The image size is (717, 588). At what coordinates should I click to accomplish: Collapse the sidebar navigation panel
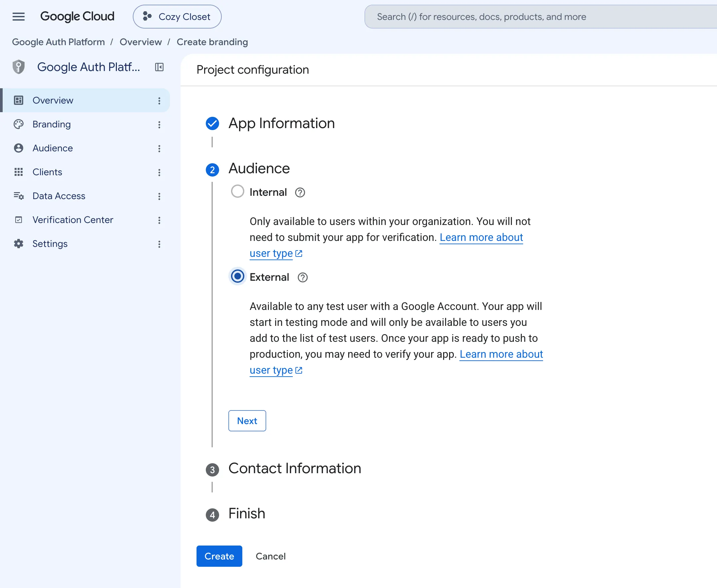tap(159, 67)
